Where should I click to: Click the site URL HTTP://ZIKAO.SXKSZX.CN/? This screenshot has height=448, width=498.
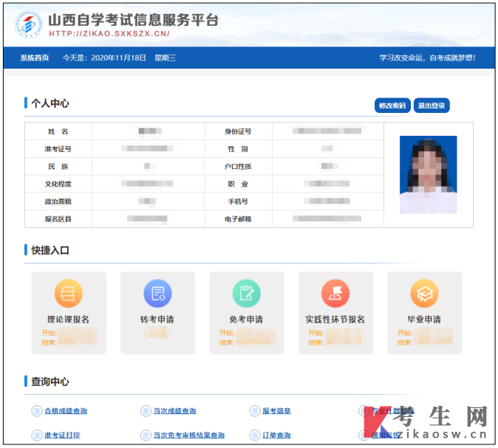pyautogui.click(x=109, y=34)
